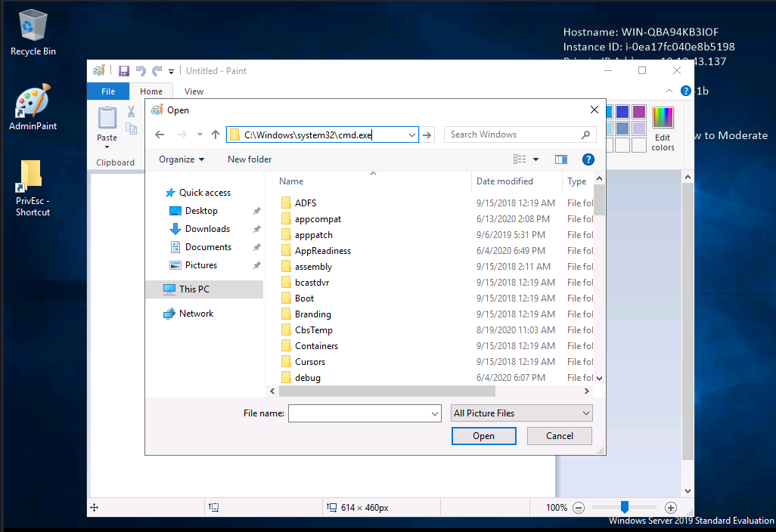
Task: Select the PrivEsc Shortcut desktop icon
Action: coord(33,188)
